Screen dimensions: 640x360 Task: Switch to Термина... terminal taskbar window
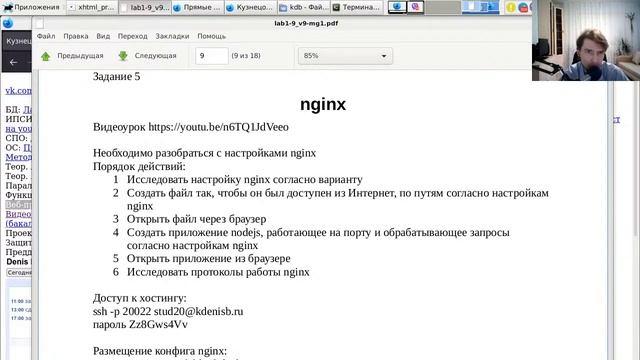pyautogui.click(x=356, y=7)
